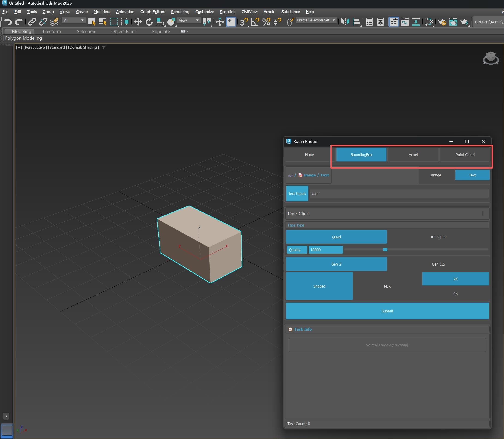This screenshot has height=439, width=504.
Task: Click the Render Production teapot-lightning icon
Action: tap(464, 22)
